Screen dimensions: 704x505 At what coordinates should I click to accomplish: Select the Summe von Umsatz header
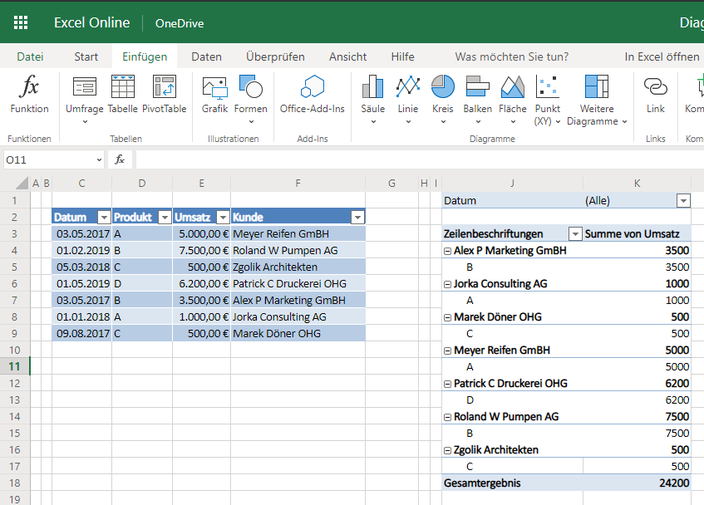[x=637, y=234]
